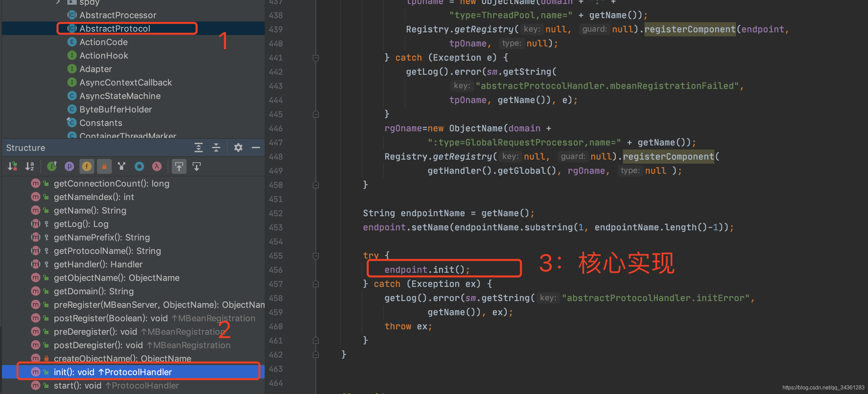Collapse catch block fold marker at line 441
Screen dimensions: 868x394
pyautogui.click(x=316, y=58)
